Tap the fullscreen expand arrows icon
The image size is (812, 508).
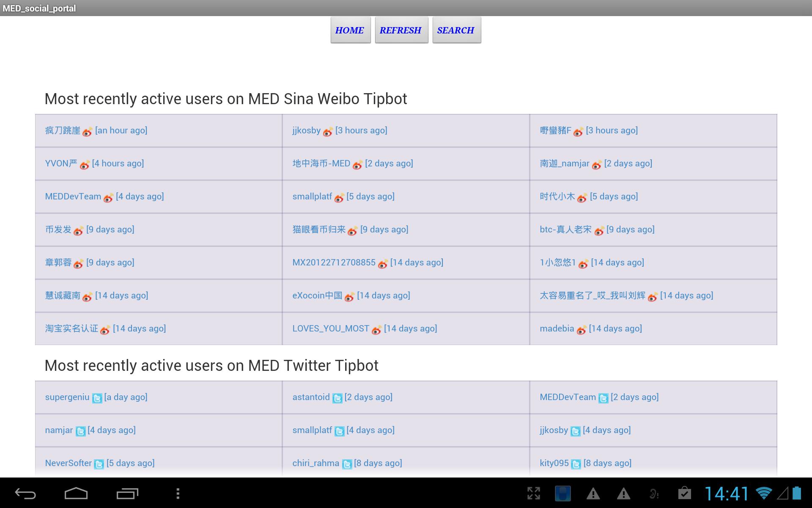click(534, 493)
